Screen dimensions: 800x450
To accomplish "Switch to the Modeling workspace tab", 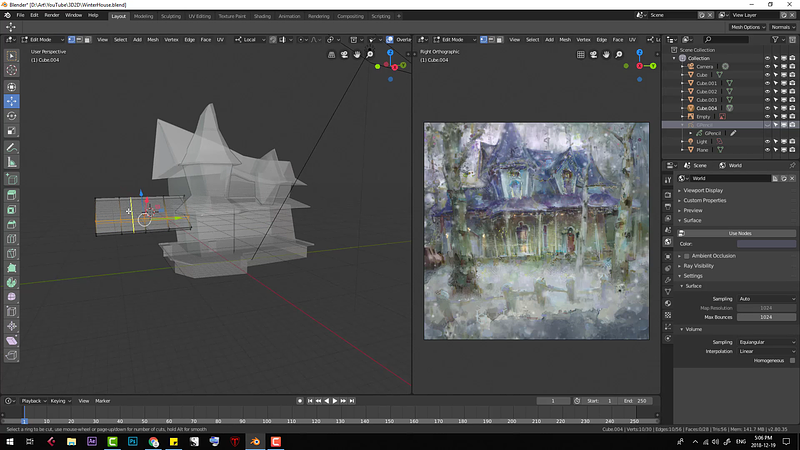I will (143, 16).
